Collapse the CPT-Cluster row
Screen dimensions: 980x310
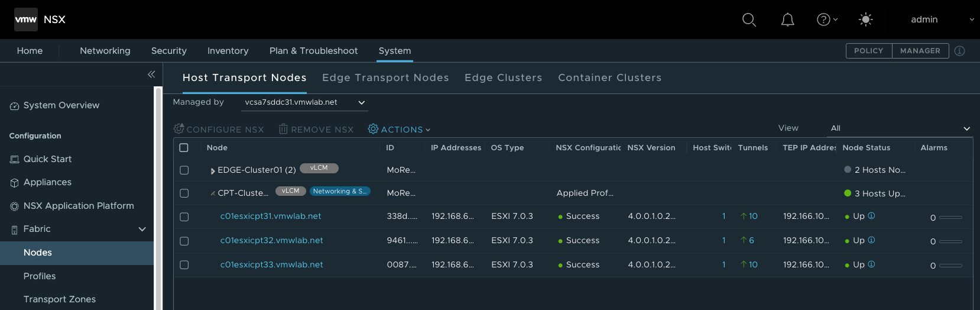tap(213, 193)
